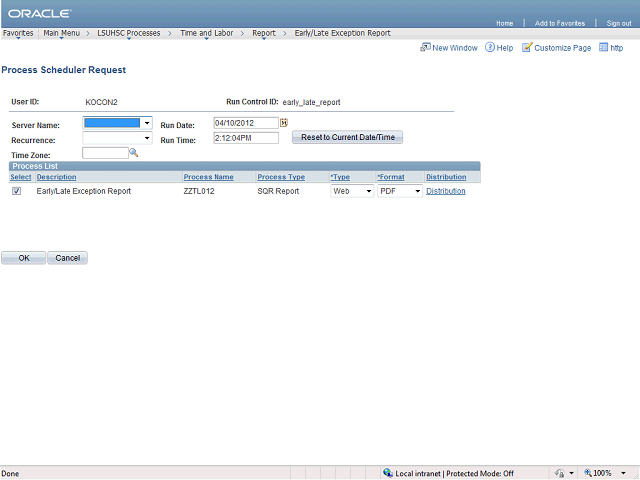Click Local intranet Protected Mode Off text
Image resolution: width=640 pixels, height=480 pixels.
pyautogui.click(x=454, y=473)
